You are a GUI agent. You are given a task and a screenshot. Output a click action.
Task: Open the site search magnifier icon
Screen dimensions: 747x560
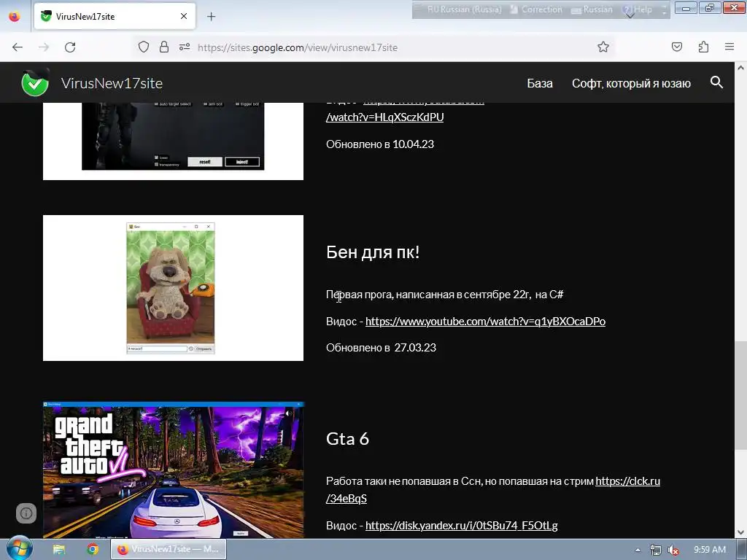point(716,82)
